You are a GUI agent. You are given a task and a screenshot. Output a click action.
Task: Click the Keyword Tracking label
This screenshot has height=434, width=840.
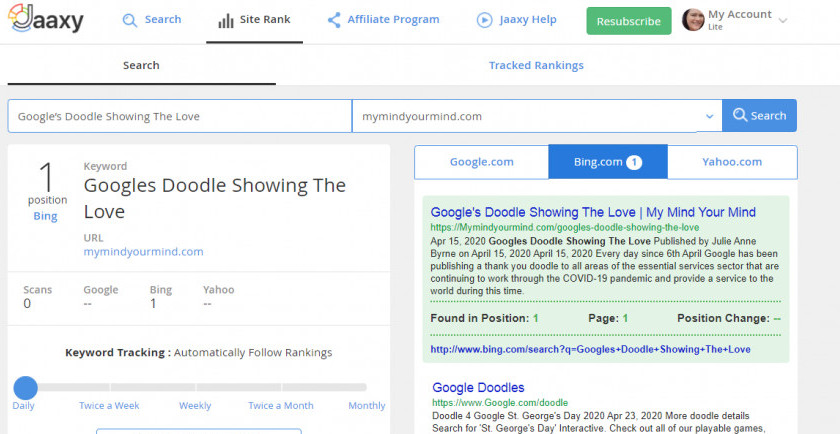click(118, 353)
